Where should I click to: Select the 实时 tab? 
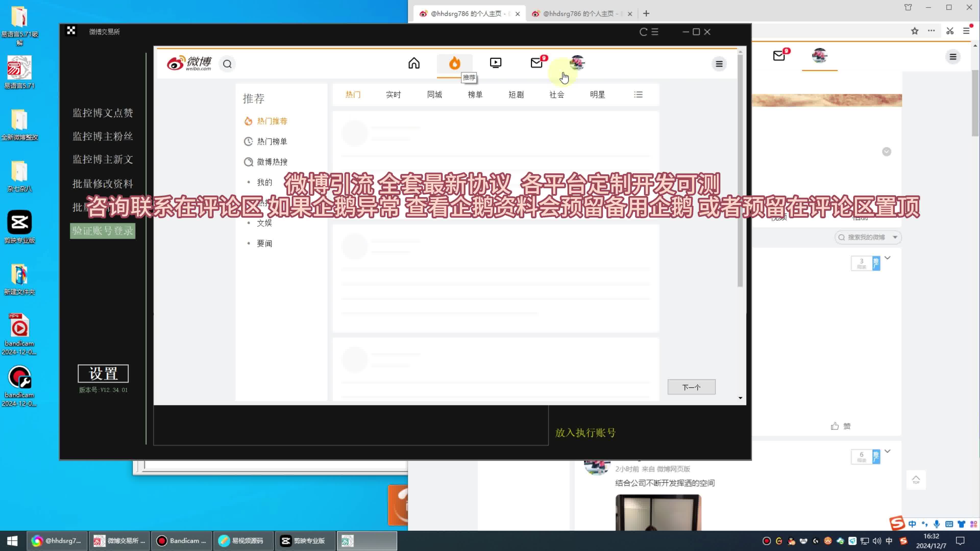[393, 94]
